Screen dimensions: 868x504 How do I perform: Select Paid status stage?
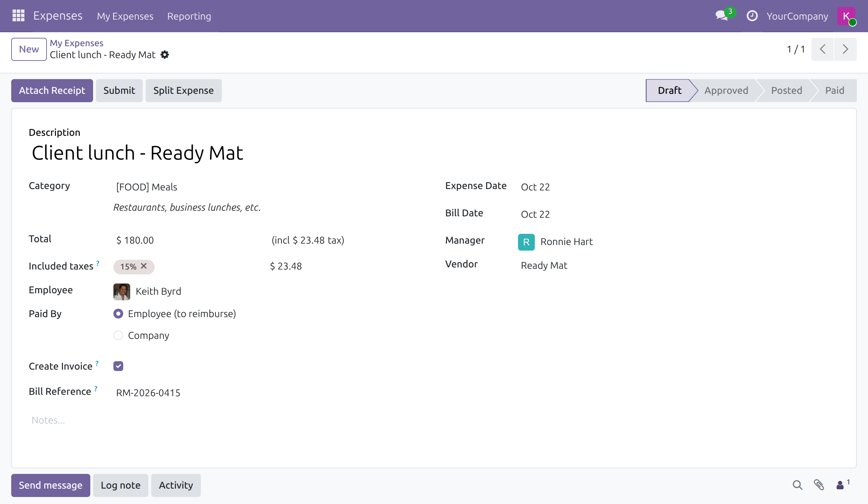pyautogui.click(x=834, y=91)
